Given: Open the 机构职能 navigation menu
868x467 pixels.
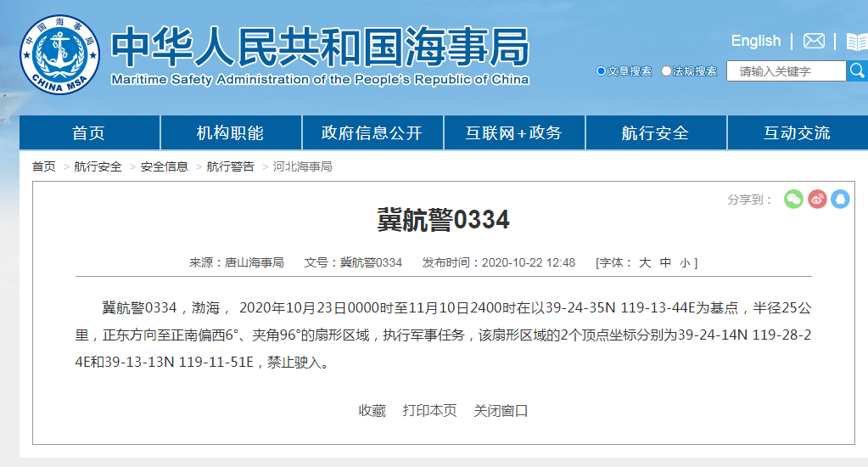Looking at the screenshot, I should tap(230, 133).
